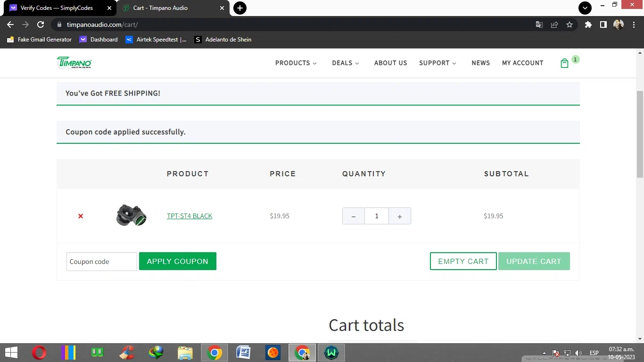Open the Windows Start button
The image size is (644, 362).
click(11, 352)
